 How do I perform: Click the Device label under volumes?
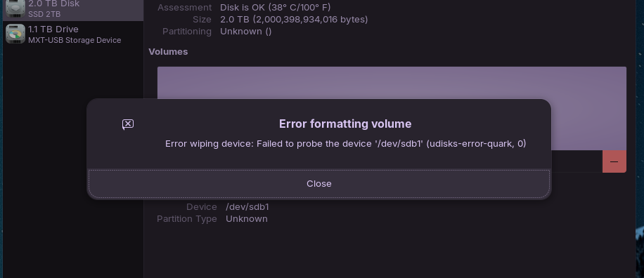(x=201, y=206)
